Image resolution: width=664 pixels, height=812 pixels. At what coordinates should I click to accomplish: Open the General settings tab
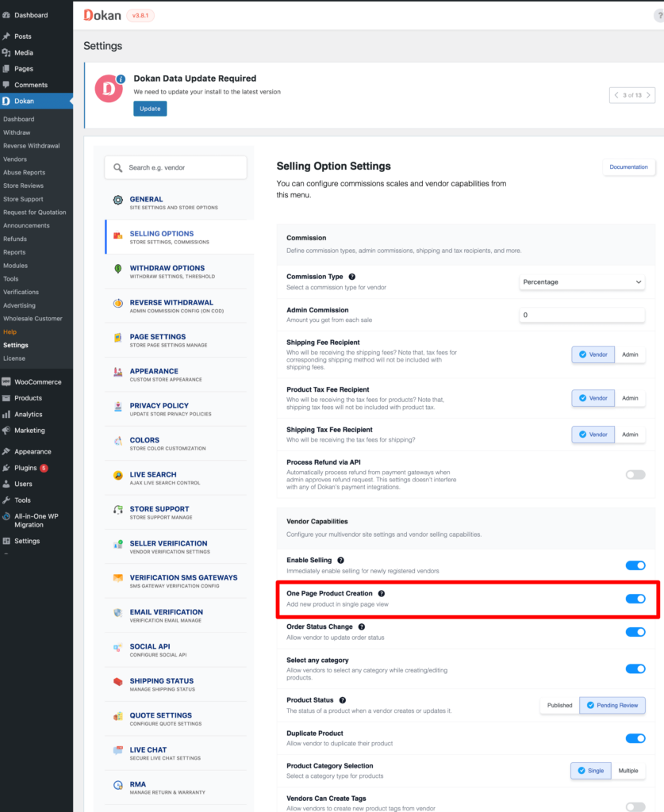click(176, 202)
